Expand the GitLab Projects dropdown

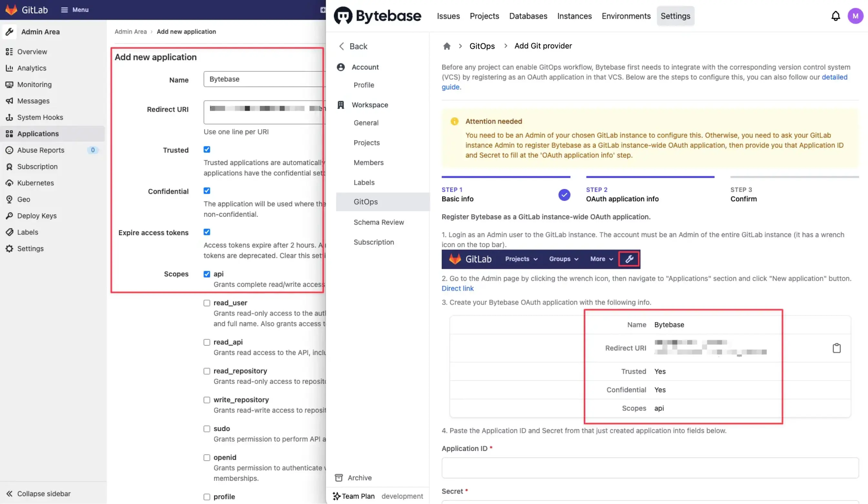(520, 259)
